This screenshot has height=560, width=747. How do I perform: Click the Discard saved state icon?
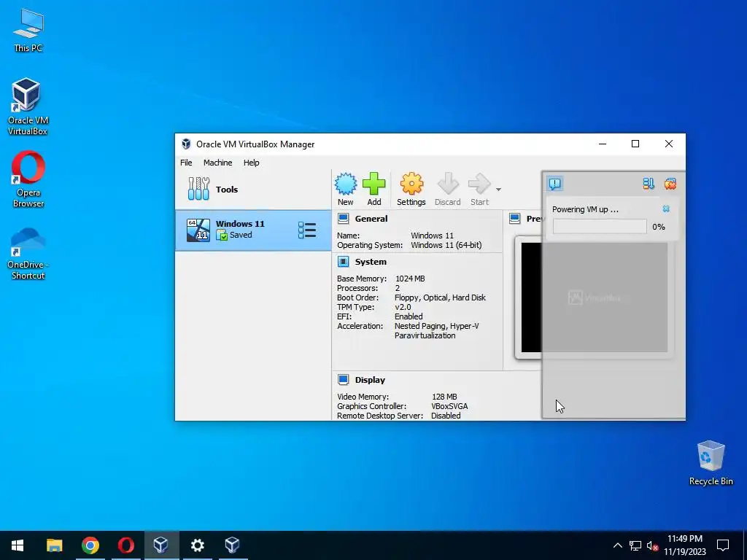448,184
